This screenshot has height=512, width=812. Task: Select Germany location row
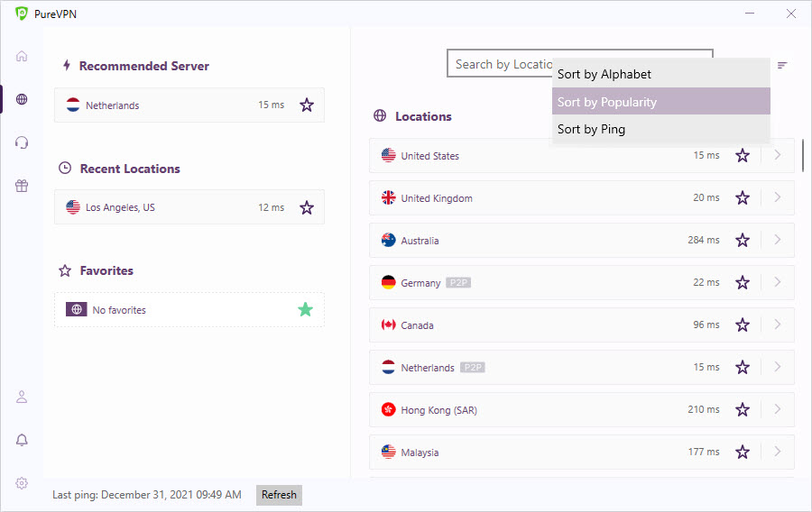(x=582, y=282)
